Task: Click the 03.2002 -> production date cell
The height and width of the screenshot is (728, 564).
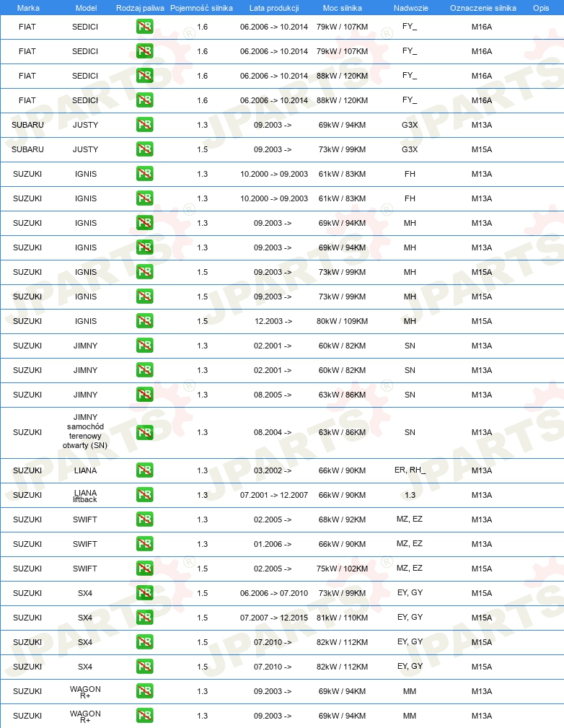Action: pos(273,471)
